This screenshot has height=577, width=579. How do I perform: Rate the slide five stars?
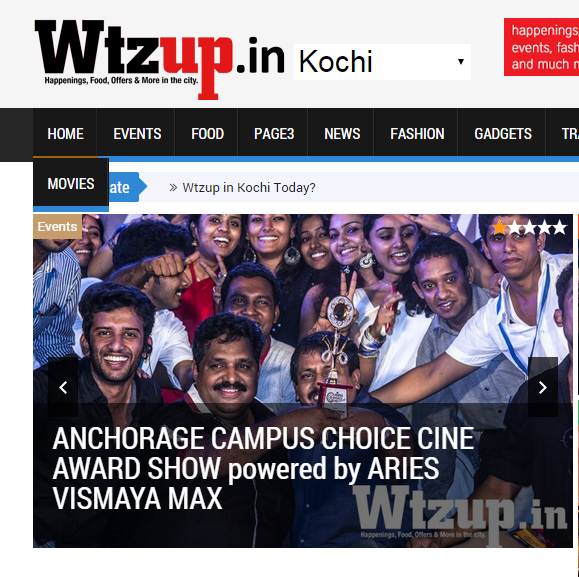[x=560, y=227]
